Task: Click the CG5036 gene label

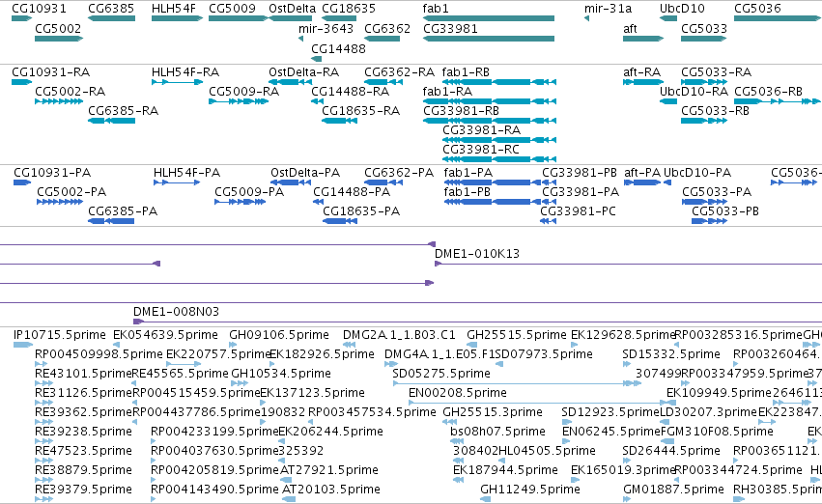Action: (x=757, y=9)
